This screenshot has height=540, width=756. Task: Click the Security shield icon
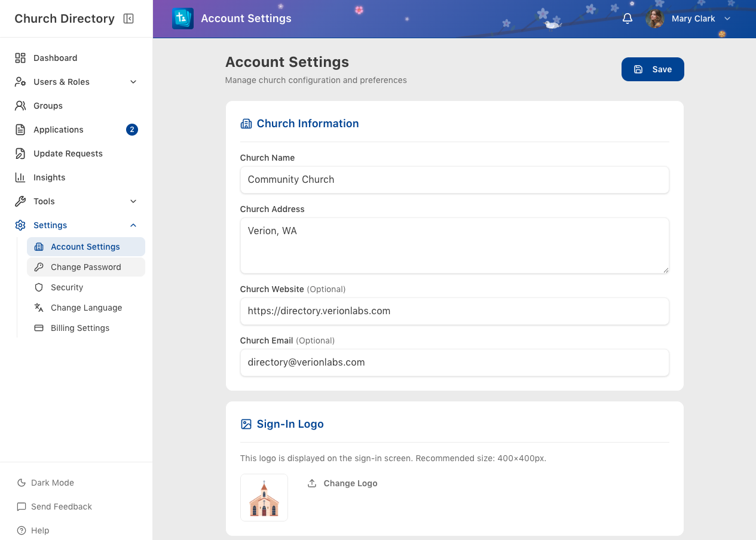point(39,287)
